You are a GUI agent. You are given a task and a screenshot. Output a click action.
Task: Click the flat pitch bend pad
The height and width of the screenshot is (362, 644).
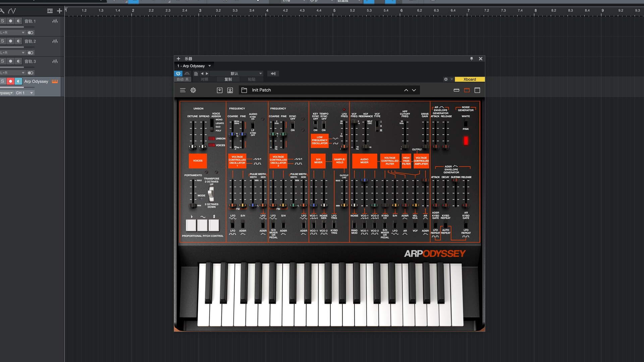[x=191, y=225]
